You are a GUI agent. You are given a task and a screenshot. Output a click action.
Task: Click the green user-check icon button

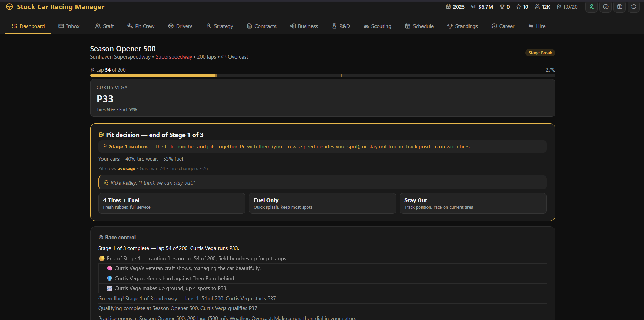pos(592,7)
